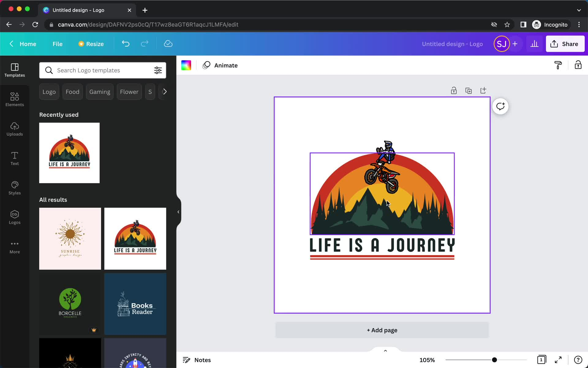Open the Resize option
This screenshot has height=368, width=588.
pyautogui.click(x=91, y=44)
